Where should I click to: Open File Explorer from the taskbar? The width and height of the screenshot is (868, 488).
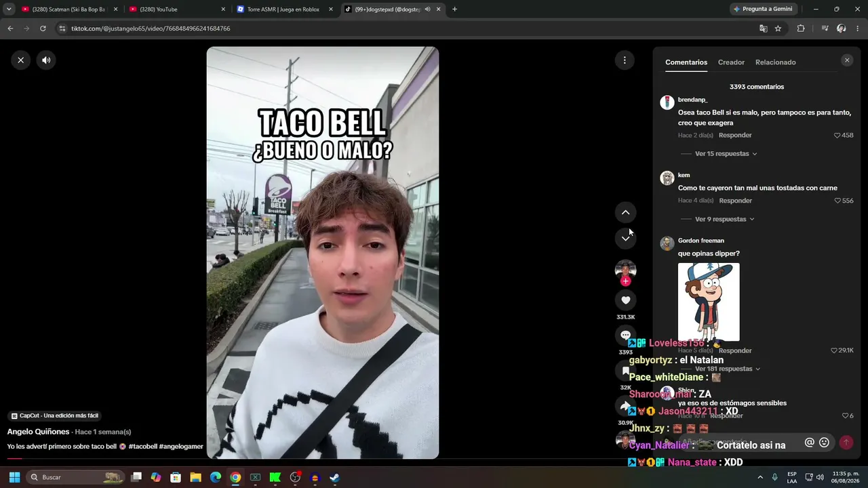coord(195,477)
